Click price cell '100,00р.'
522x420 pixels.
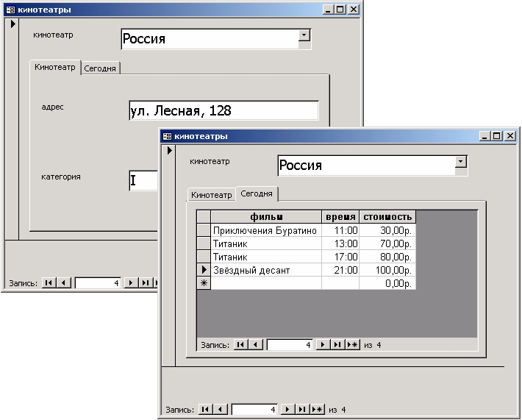[x=387, y=270]
